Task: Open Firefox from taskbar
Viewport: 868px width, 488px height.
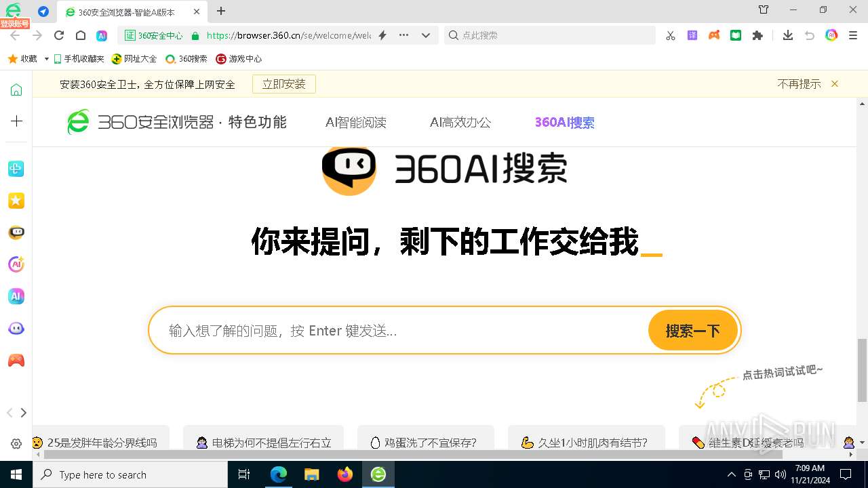Action: coord(345,474)
